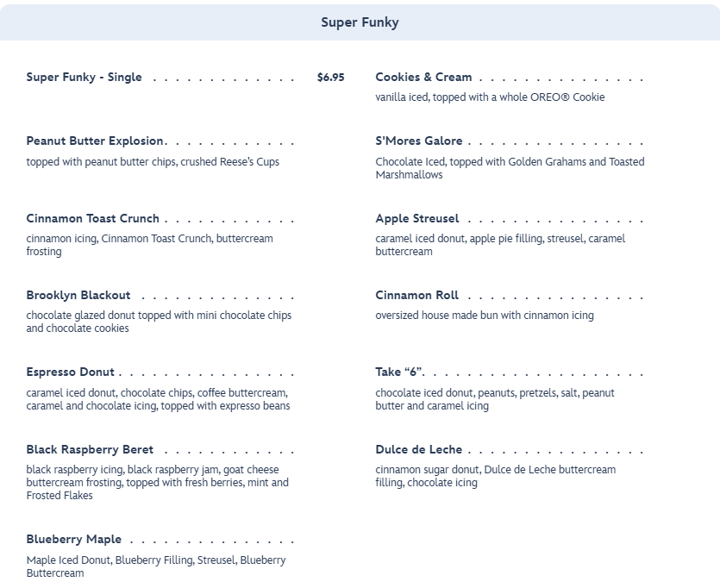
Task: Select Peanut Butter Explosion donut
Action: [x=95, y=141]
